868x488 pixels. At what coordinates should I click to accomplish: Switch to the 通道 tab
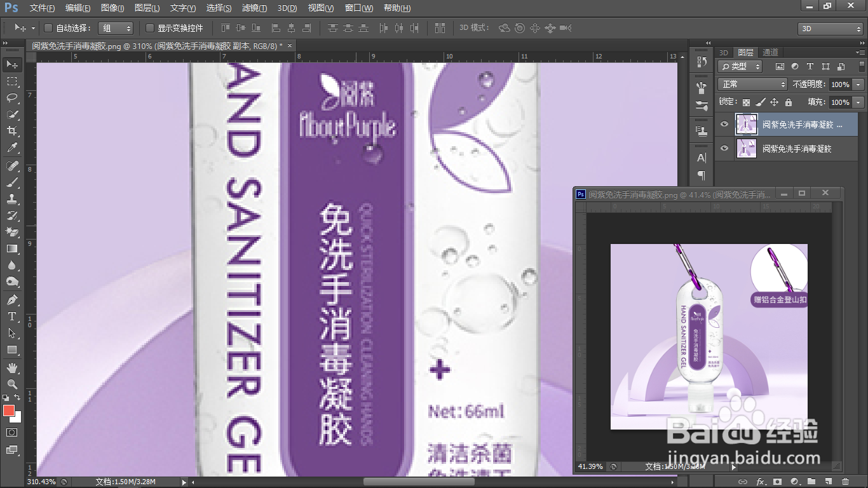(x=770, y=52)
